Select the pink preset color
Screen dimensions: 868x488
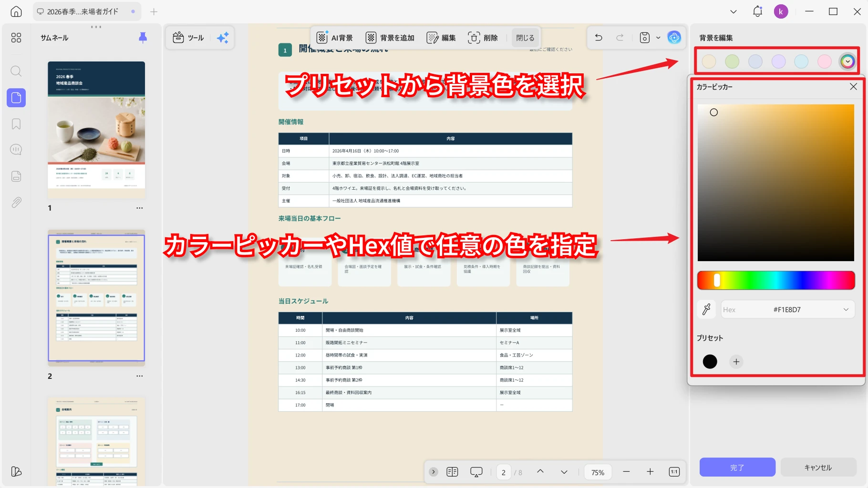[x=825, y=61]
